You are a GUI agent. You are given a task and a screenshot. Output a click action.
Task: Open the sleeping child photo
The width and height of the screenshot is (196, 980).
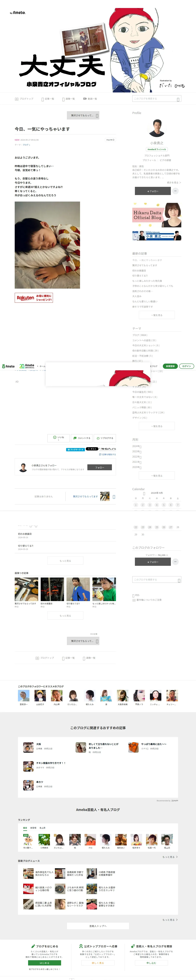[47, 245]
